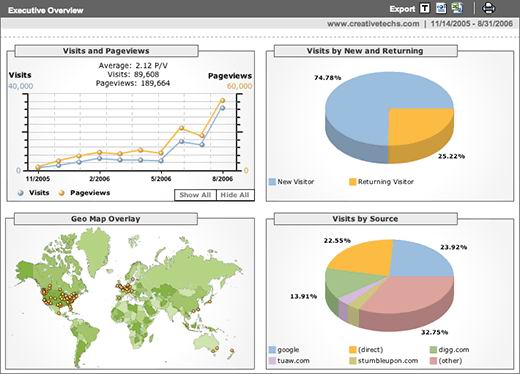This screenshot has width=520, height=374.
Task: Click the Visits by Source panel title
Action: point(365,219)
